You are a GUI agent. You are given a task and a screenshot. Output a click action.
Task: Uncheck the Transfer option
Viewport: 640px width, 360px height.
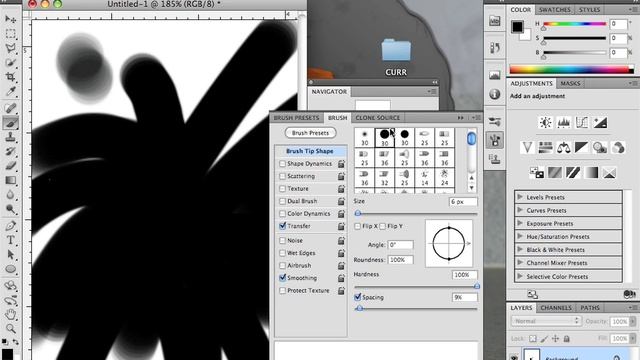click(x=282, y=226)
